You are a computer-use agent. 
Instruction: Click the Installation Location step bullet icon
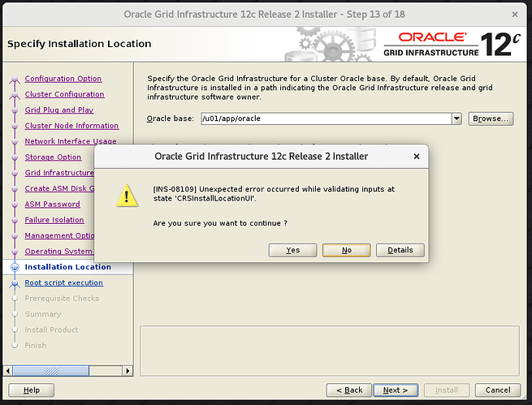click(15, 267)
